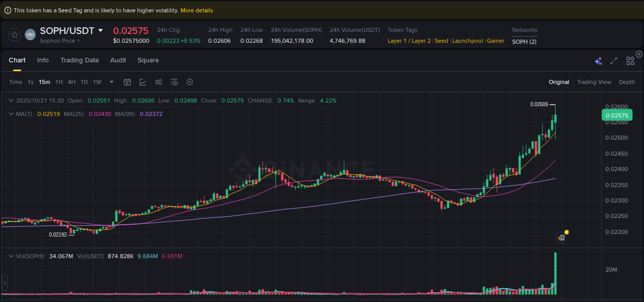Enter fullscreen with the expand arrows icon
This screenshot has height=302, width=644.
614,60
